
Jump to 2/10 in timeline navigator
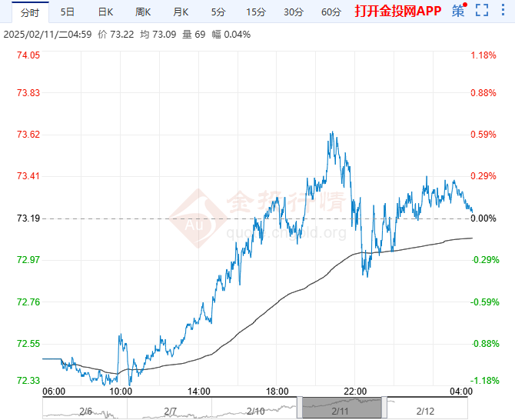click(256, 412)
